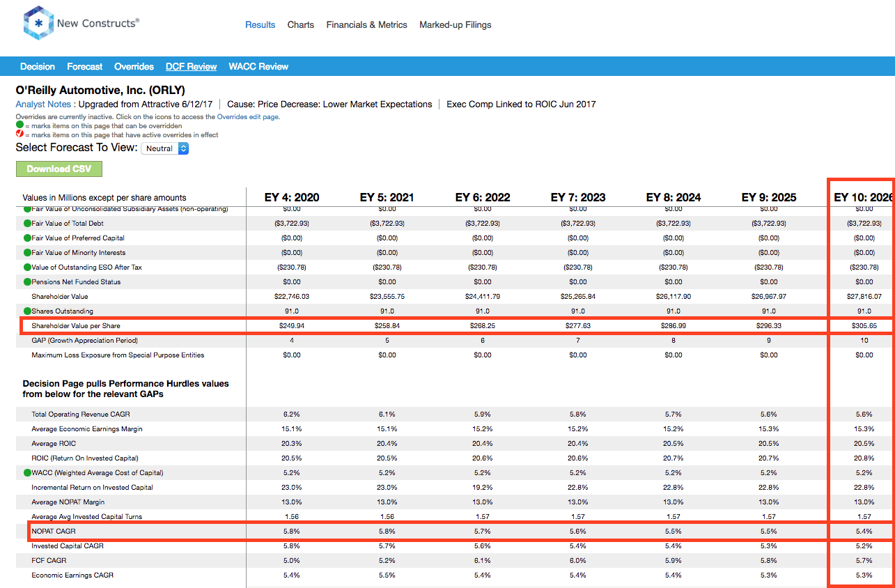Open the Overrides edit page link

(248, 117)
